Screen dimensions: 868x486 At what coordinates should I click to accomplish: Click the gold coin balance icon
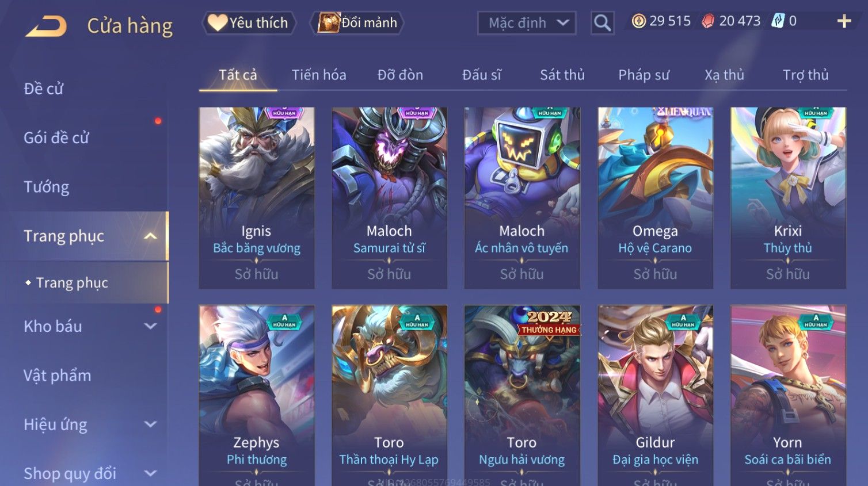[x=638, y=21]
